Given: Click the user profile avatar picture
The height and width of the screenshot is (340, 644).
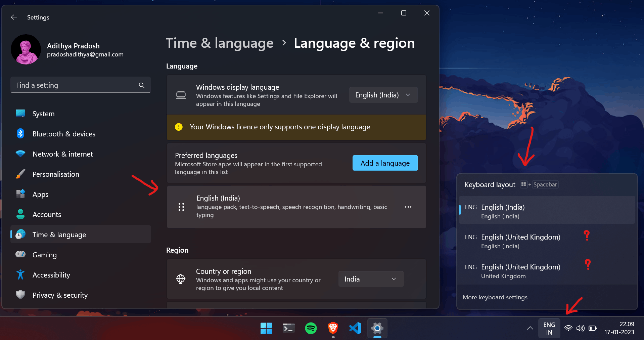Looking at the screenshot, I should click(26, 49).
